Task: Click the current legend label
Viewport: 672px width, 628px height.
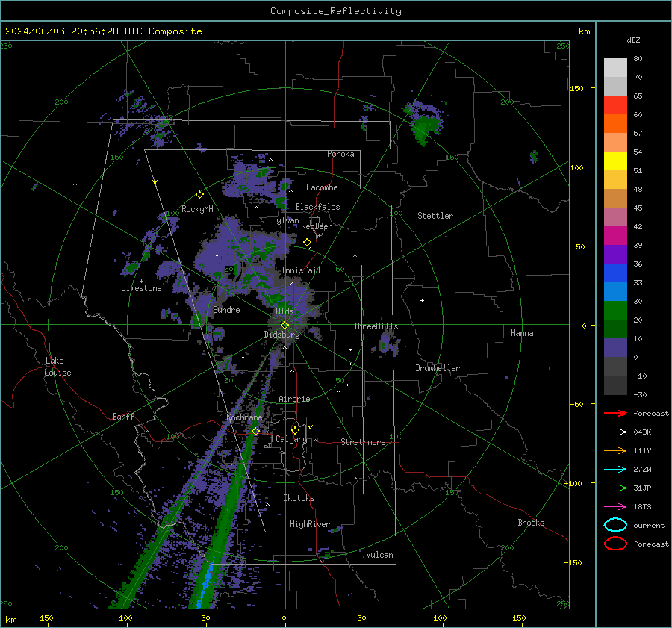Action: (x=649, y=525)
